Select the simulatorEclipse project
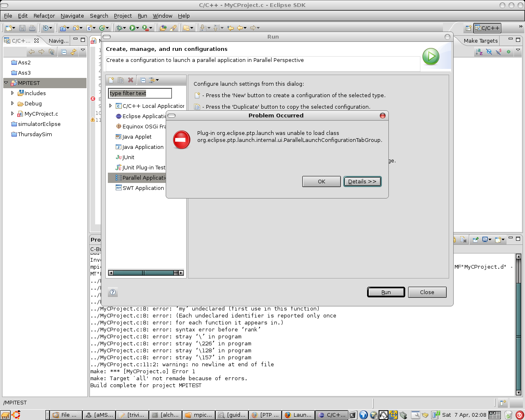This screenshot has width=525, height=420. coord(36,124)
